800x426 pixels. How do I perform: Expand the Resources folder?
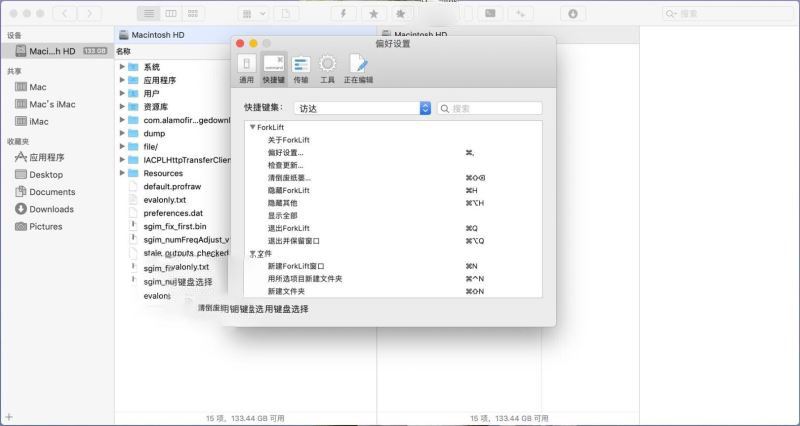pos(122,173)
